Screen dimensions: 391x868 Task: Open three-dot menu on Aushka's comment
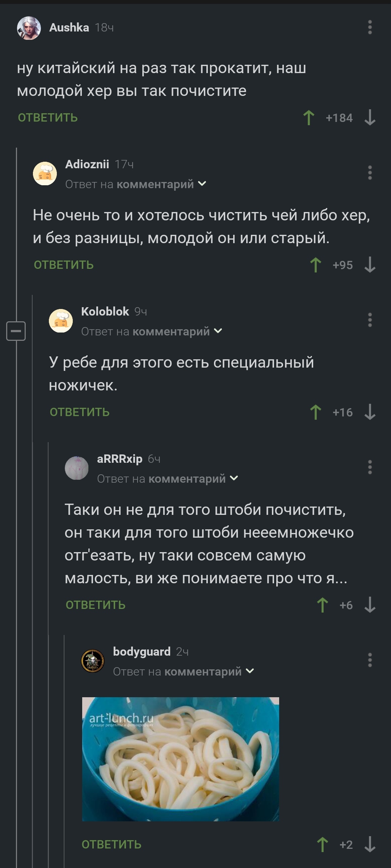(x=370, y=27)
